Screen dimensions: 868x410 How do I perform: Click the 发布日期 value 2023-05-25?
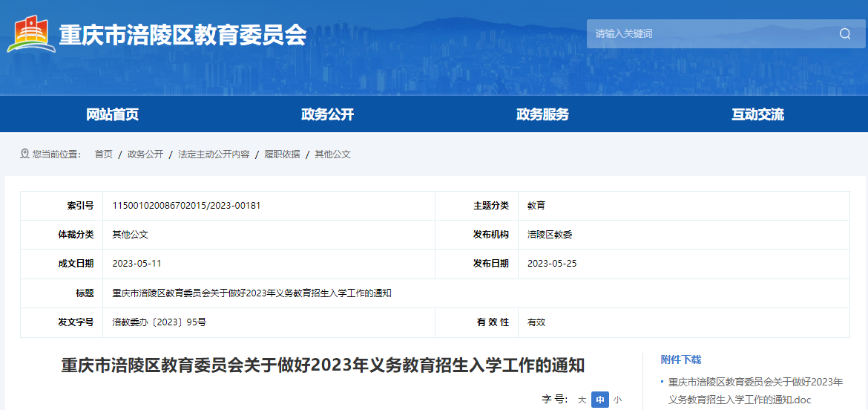(552, 263)
